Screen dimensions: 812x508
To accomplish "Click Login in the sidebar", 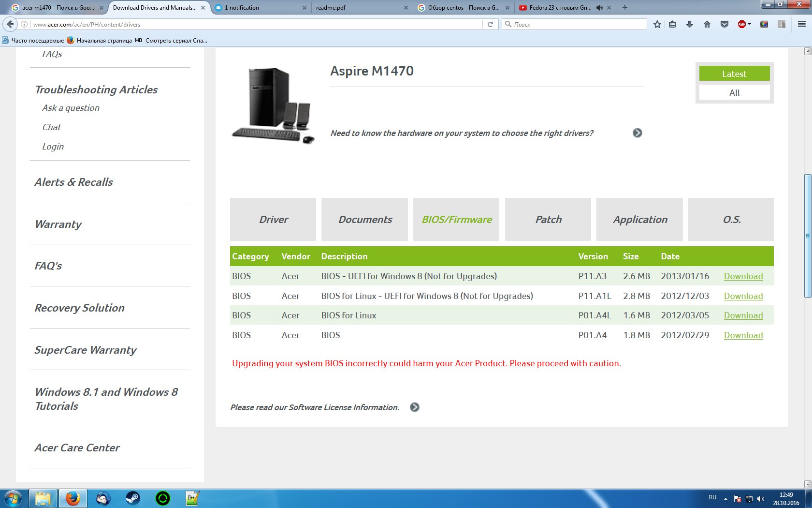I will coord(53,147).
